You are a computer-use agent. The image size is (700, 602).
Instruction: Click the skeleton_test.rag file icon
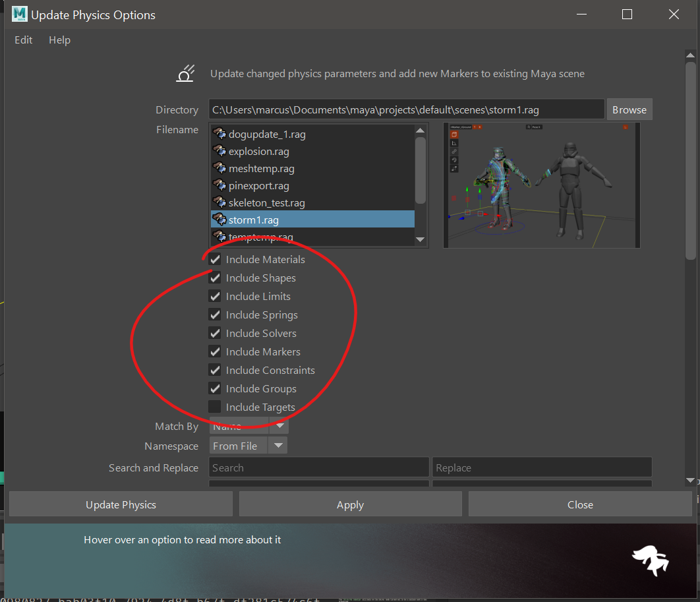coord(219,202)
